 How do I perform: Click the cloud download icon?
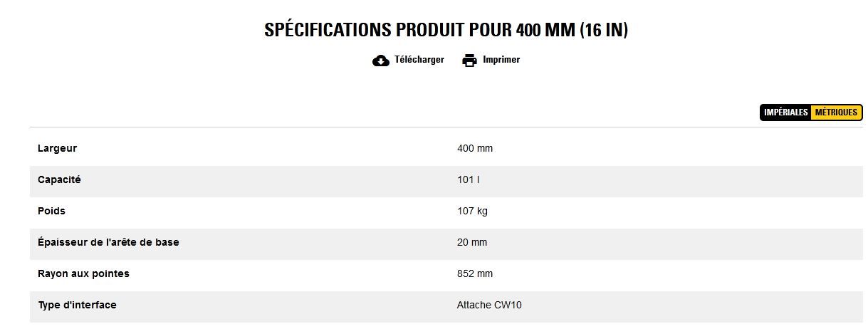(381, 61)
